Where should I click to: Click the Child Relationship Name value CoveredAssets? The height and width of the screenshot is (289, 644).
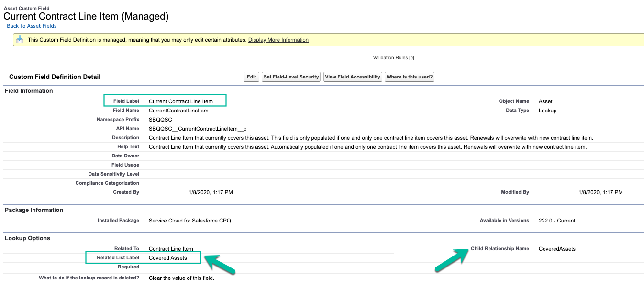[x=556, y=249]
